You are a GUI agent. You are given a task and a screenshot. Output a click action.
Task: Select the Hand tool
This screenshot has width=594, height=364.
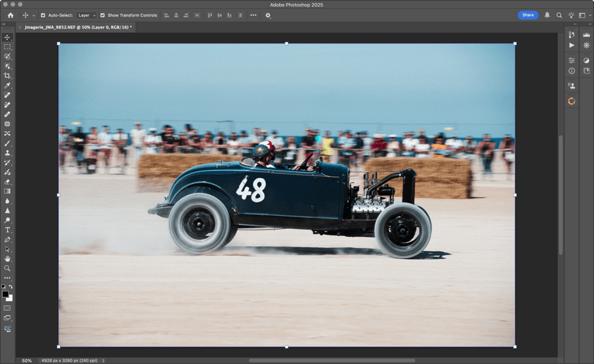(x=7, y=258)
